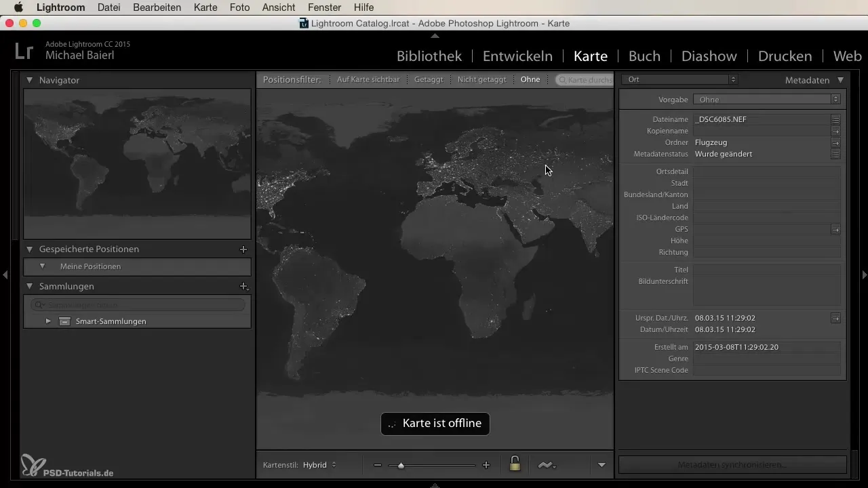Image resolution: width=868 pixels, height=488 pixels.
Task: Open the Lightroom application menu
Action: click(60, 7)
